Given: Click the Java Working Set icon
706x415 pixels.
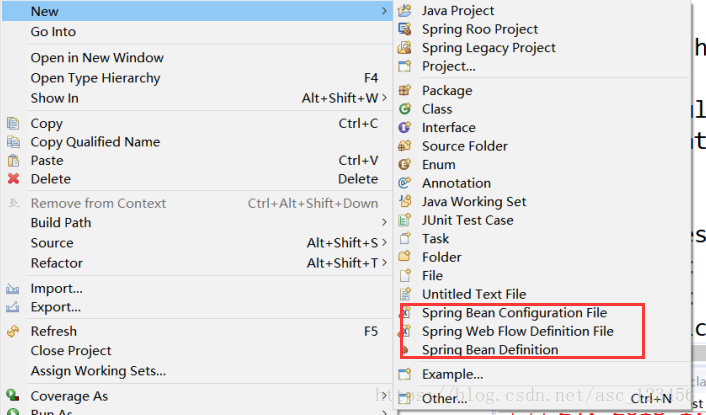Looking at the screenshot, I should 405,201.
